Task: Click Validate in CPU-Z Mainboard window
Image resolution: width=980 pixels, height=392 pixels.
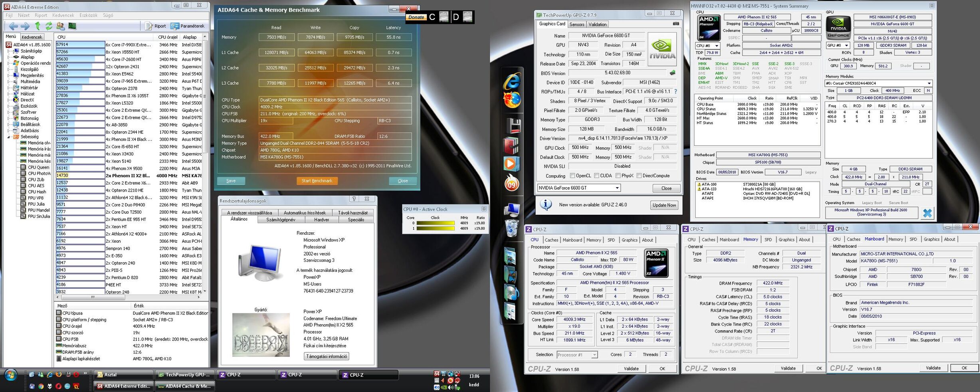Action: click(x=933, y=368)
